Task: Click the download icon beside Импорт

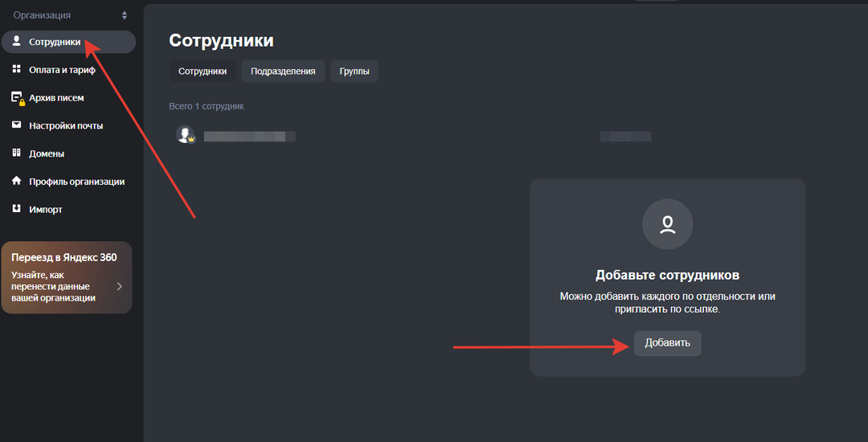Action: point(17,209)
